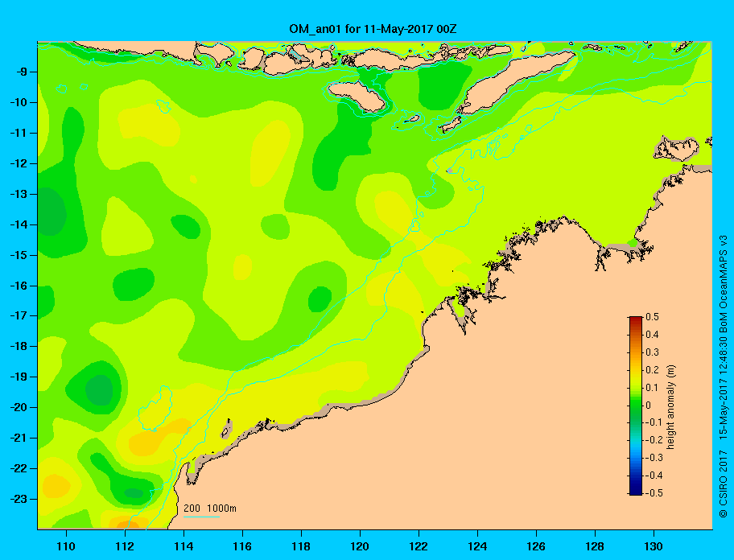The height and width of the screenshot is (560, 734).
Task: Click longitude label 130 on the x-axis
Action: (654, 546)
